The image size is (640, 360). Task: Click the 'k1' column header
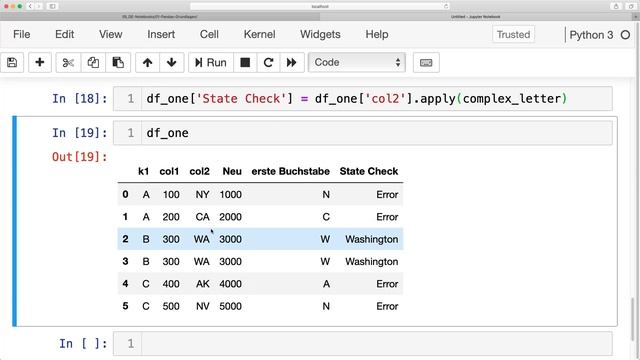tap(143, 171)
